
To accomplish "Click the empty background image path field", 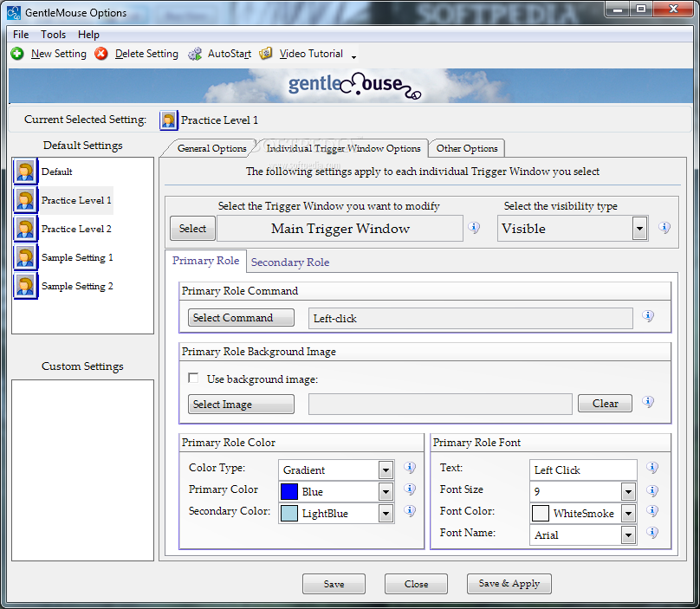I will point(440,404).
